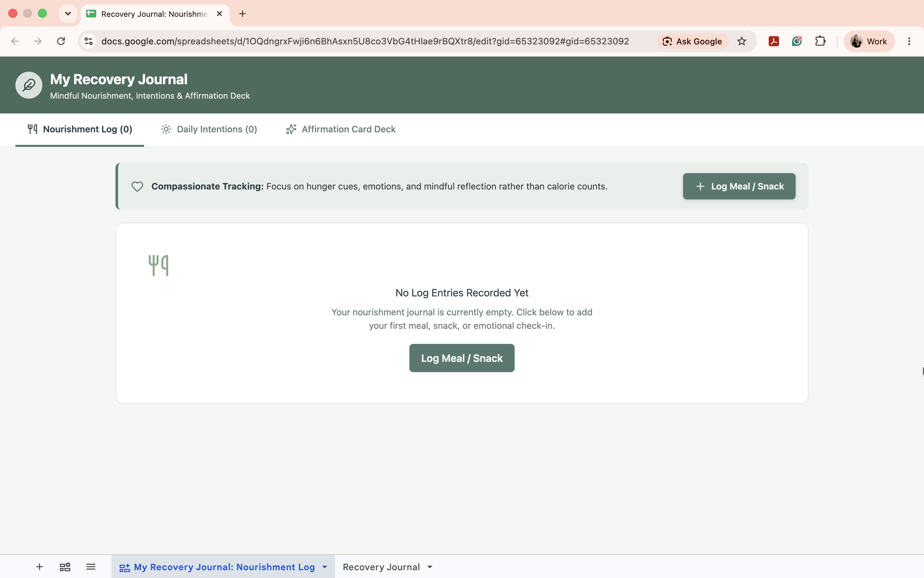Click the plus Log Meal / Snack banner button

(x=739, y=186)
